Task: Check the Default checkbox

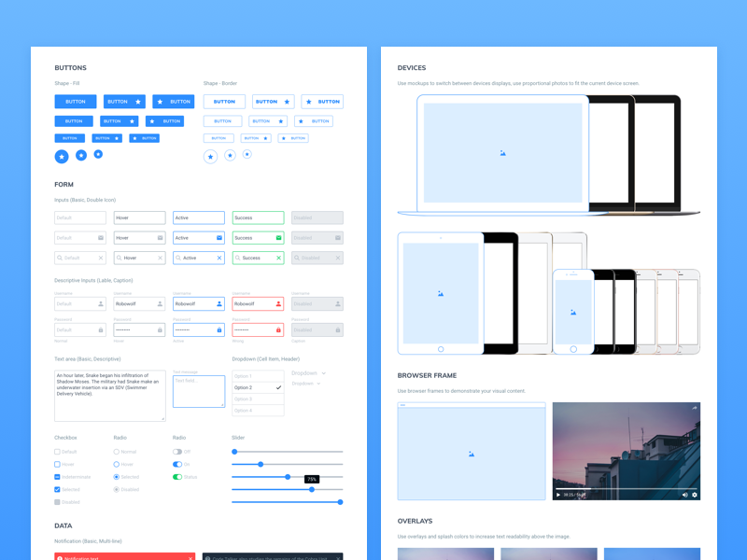Action: (57, 452)
